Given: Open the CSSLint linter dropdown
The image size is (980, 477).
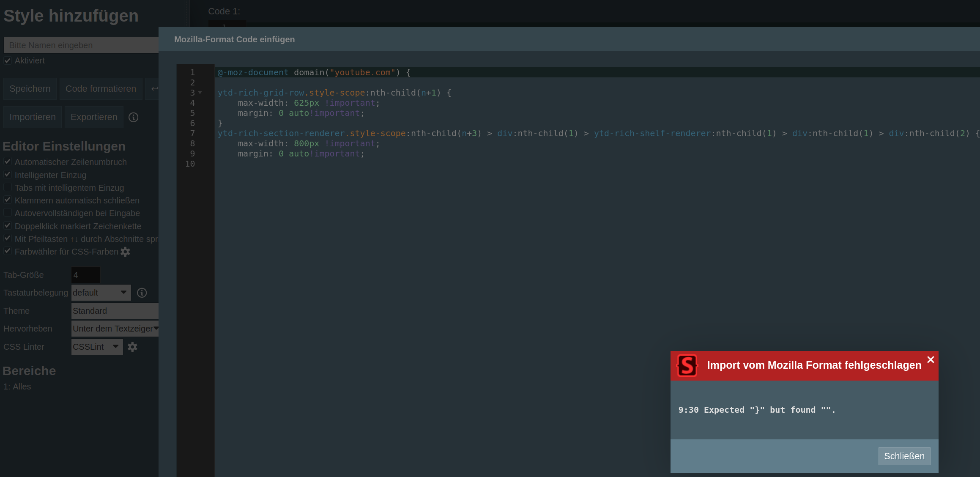Looking at the screenshot, I should (x=96, y=347).
